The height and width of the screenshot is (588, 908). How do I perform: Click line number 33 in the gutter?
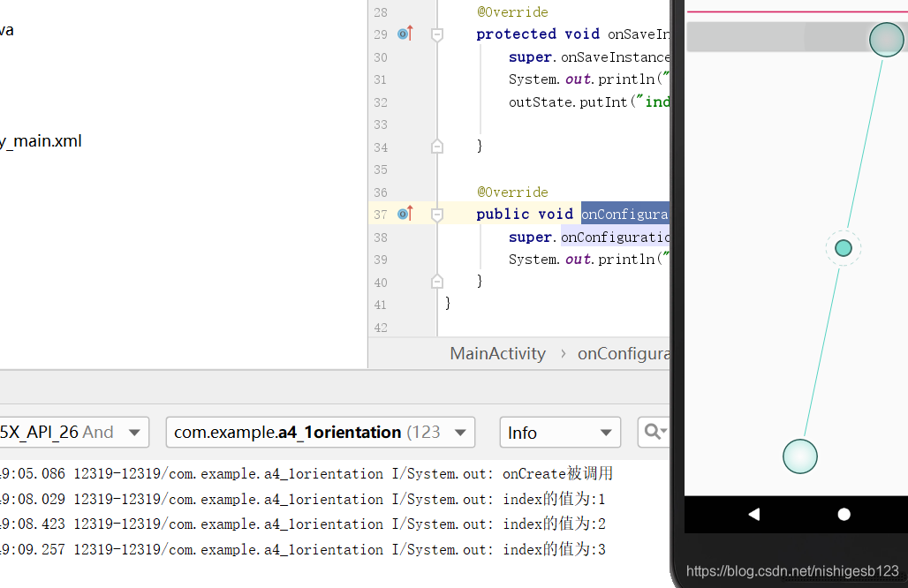coord(381,124)
